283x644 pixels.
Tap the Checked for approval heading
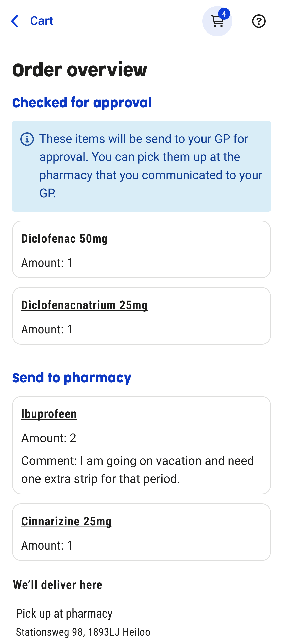pyautogui.click(x=82, y=103)
